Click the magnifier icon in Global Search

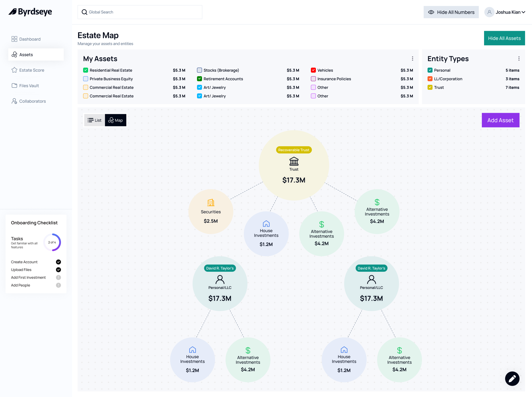click(85, 12)
